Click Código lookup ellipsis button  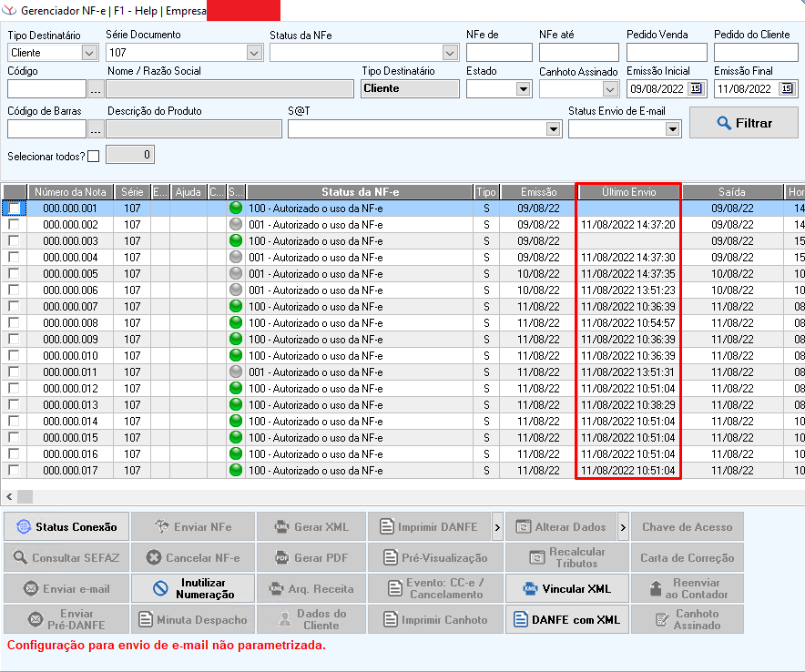coord(96,89)
